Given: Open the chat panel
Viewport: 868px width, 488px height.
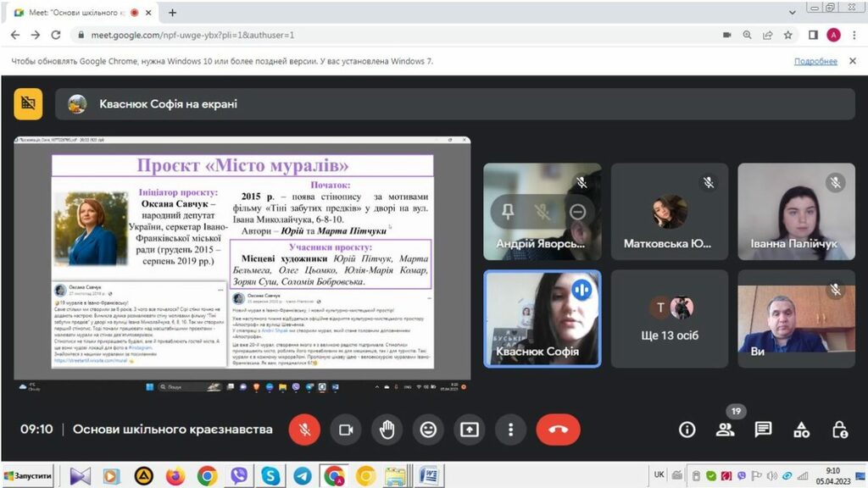Looking at the screenshot, I should (x=763, y=430).
